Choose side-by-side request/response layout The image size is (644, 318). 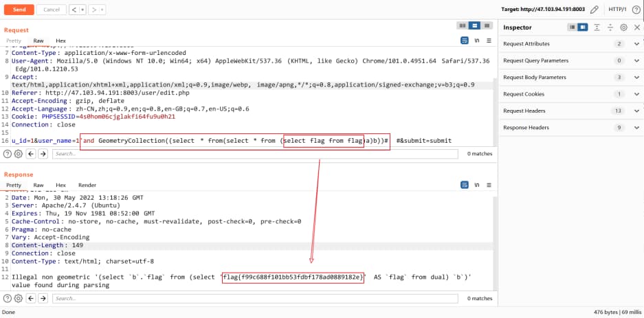coord(463,25)
